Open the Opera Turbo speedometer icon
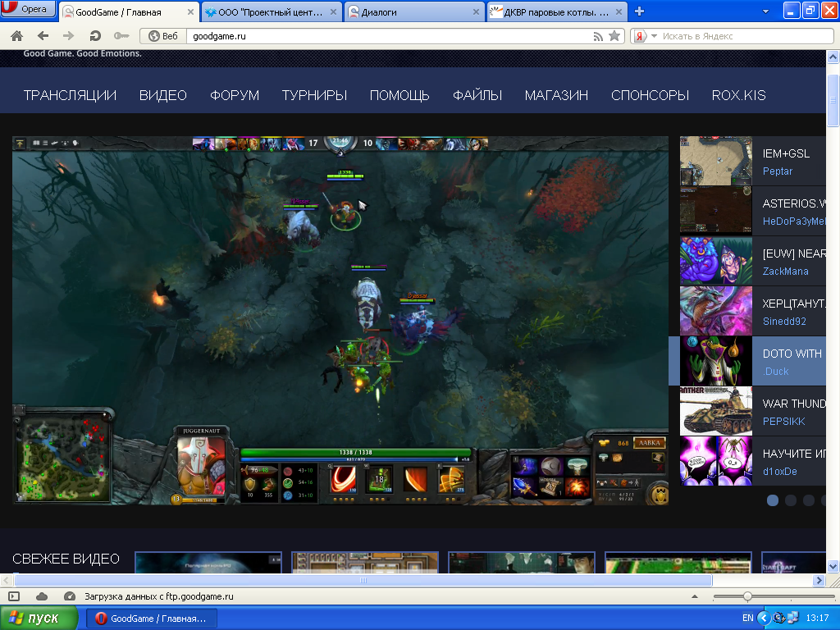The image size is (840, 630). [70, 596]
